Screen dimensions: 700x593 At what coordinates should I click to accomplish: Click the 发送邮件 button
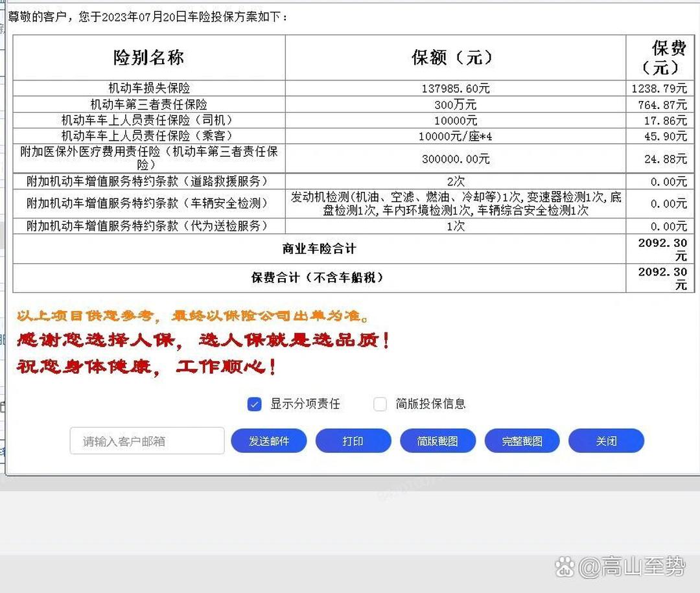(269, 441)
